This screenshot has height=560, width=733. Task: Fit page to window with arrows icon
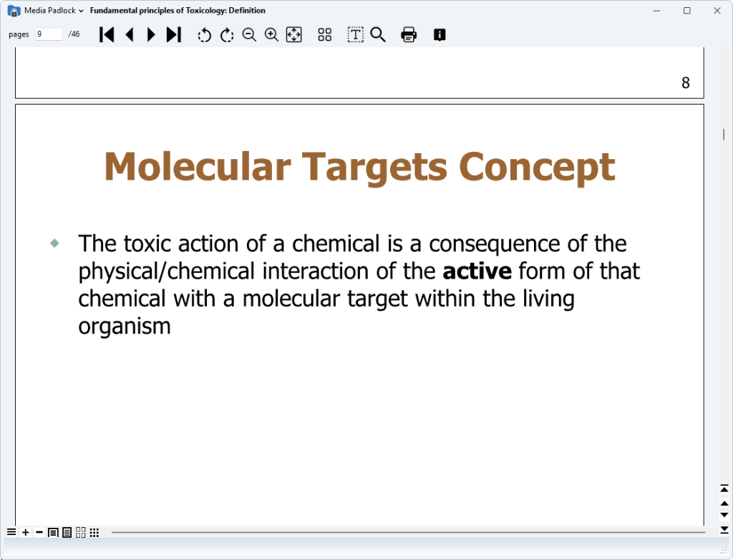pyautogui.click(x=293, y=34)
